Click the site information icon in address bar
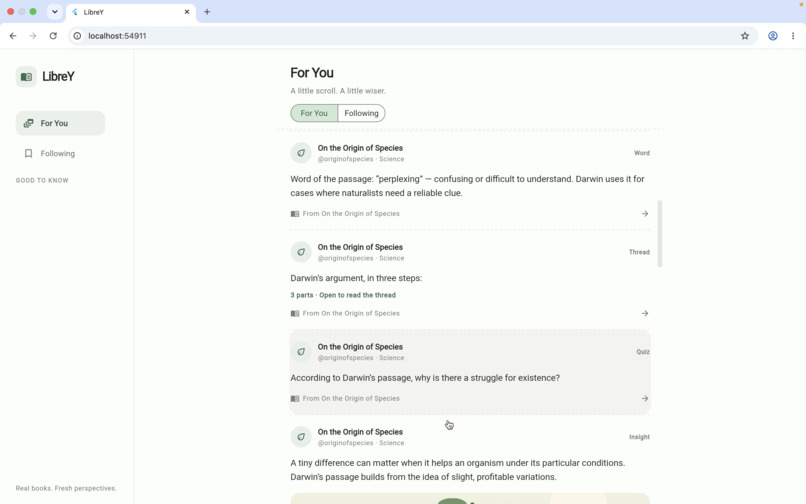 pos(77,36)
